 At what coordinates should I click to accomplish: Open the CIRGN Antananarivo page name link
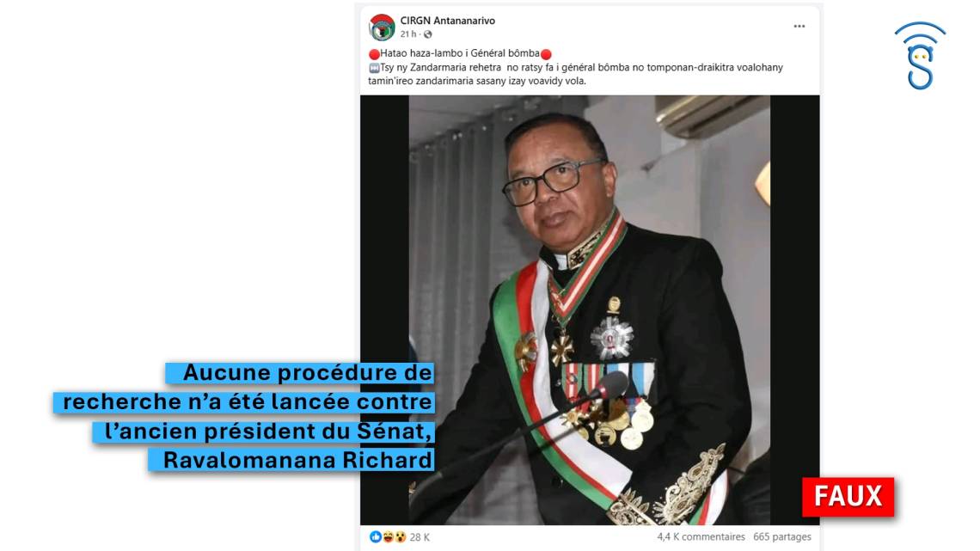point(448,21)
